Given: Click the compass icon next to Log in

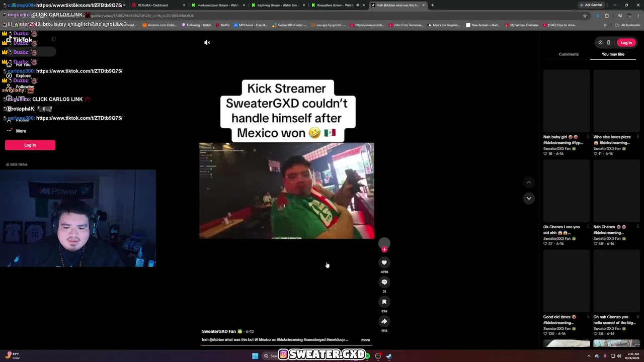Looking at the screenshot, I should tap(600, 43).
